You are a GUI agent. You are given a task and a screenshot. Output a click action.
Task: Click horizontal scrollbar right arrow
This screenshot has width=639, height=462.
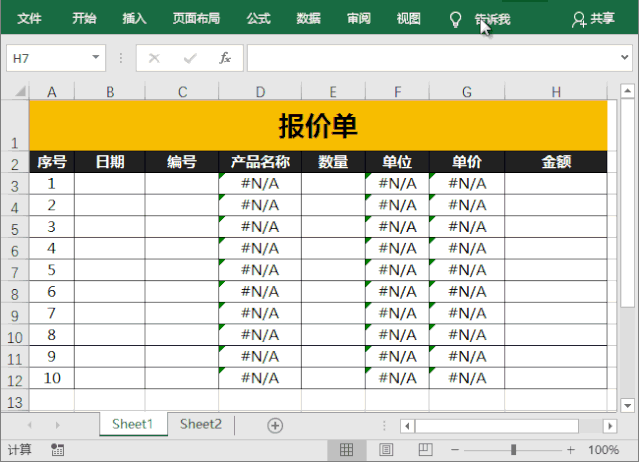point(610,426)
